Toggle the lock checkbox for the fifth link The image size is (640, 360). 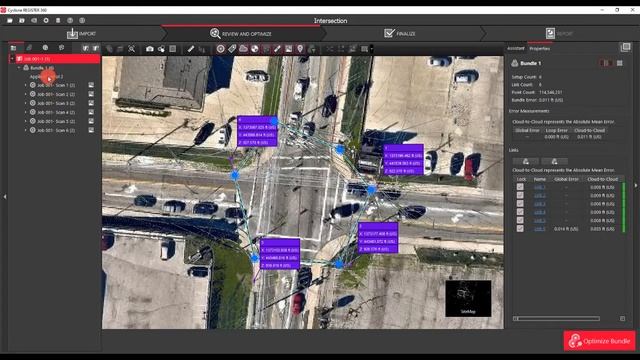coord(520,220)
